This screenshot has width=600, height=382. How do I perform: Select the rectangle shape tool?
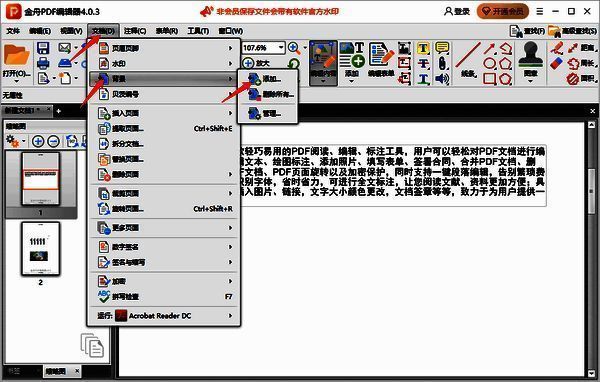[x=489, y=79]
